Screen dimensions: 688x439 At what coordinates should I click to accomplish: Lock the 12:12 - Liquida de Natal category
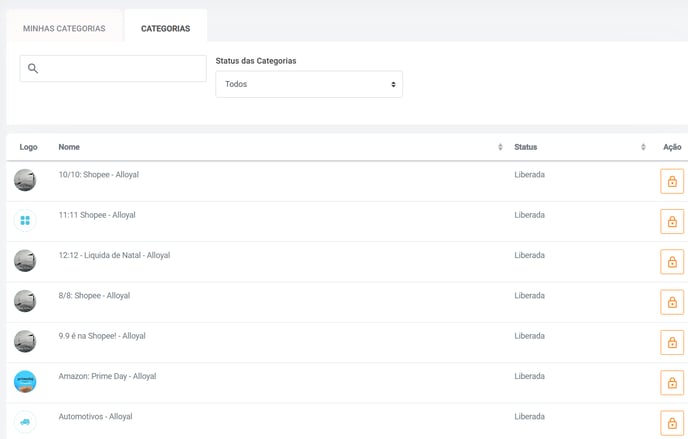point(672,262)
